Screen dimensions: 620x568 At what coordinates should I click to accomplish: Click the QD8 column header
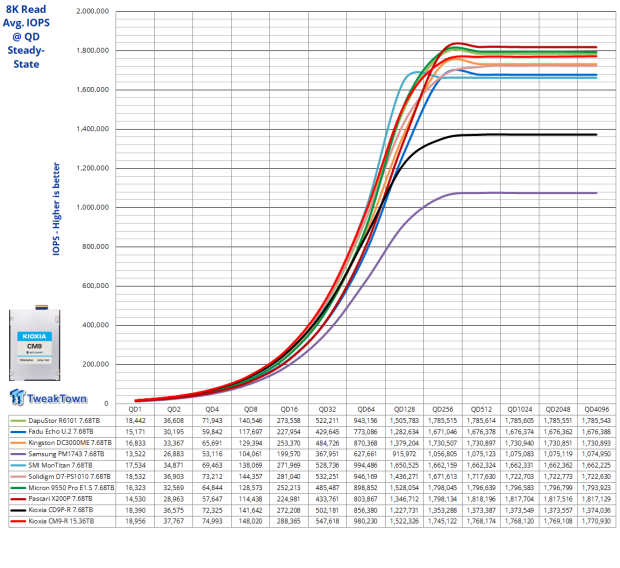tap(251, 409)
